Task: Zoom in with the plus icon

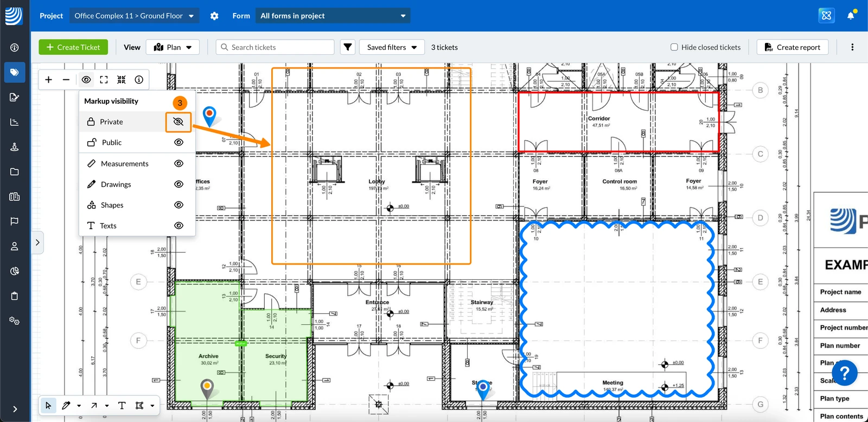Action: coord(48,80)
